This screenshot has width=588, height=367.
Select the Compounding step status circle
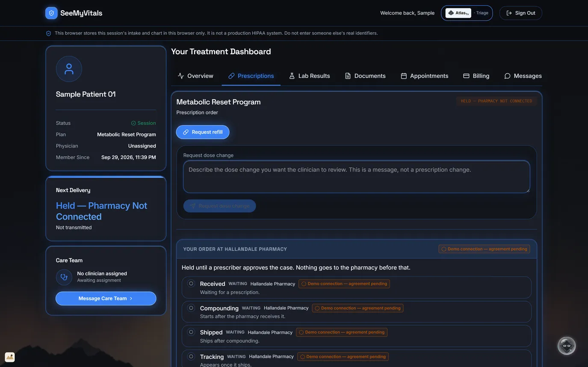191,308
